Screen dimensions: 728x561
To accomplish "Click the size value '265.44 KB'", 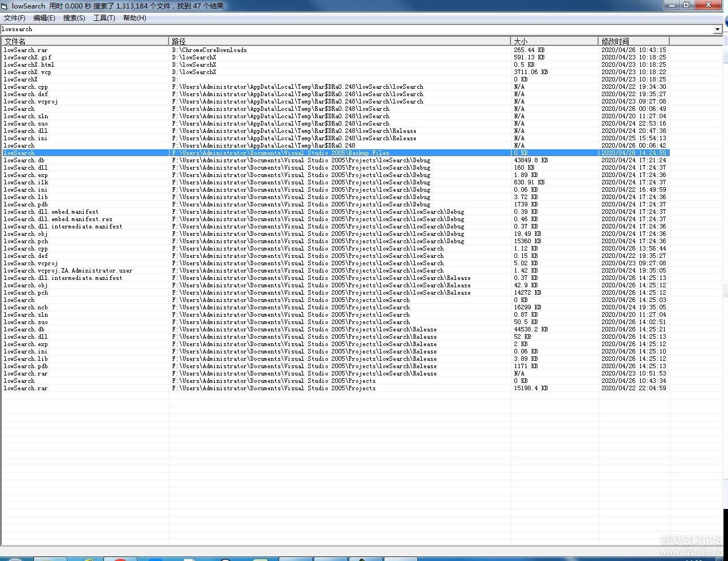I will click(530, 50).
